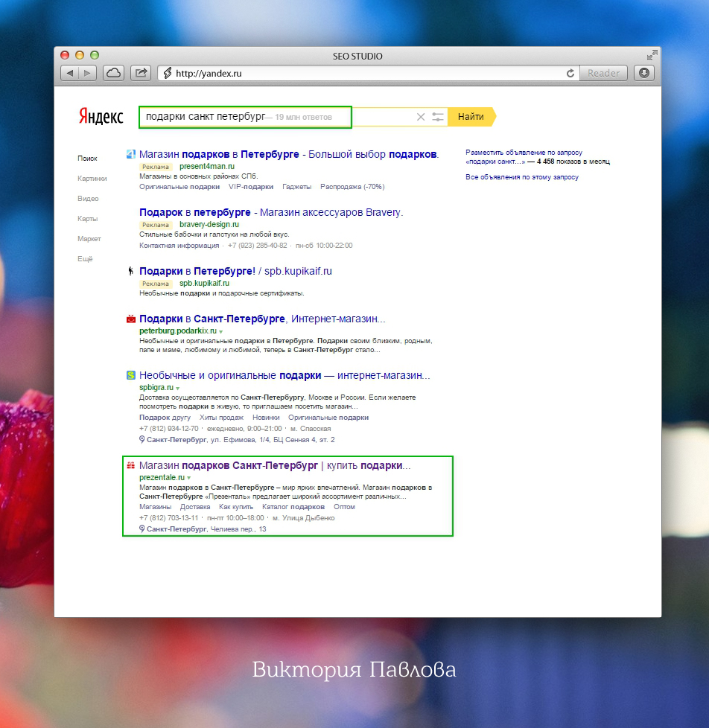
Task: Click the browser address bar URL field
Action: pos(368,74)
